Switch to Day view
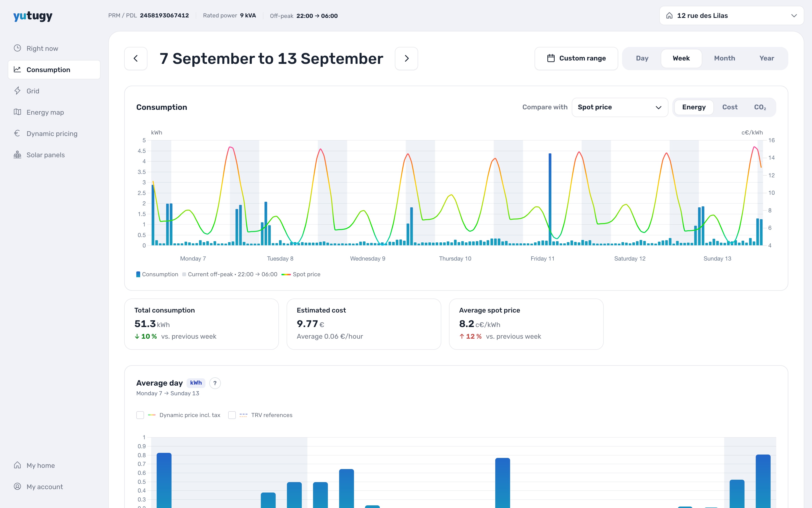Viewport: 812px width, 508px height. pyautogui.click(x=642, y=59)
